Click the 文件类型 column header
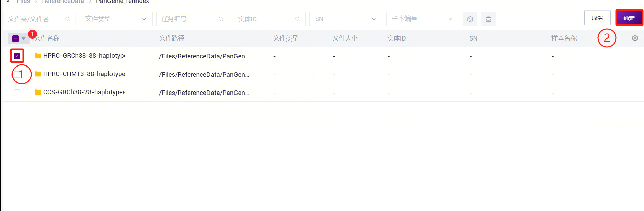This screenshot has width=644, height=211. pos(286,38)
